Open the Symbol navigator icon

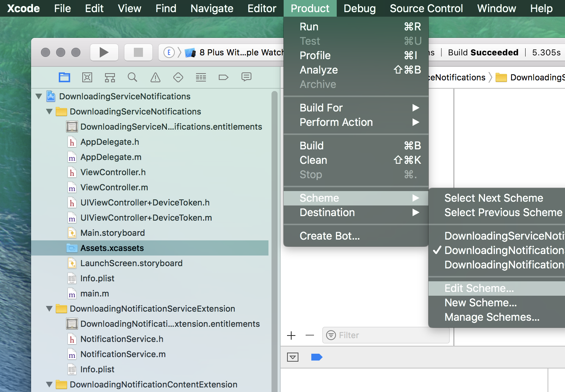point(87,77)
